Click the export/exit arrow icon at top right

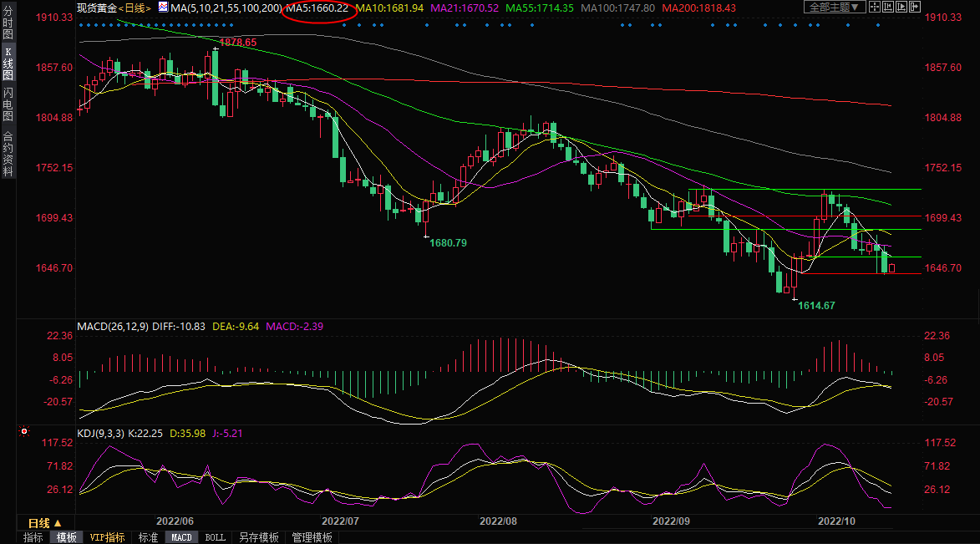[x=915, y=7]
